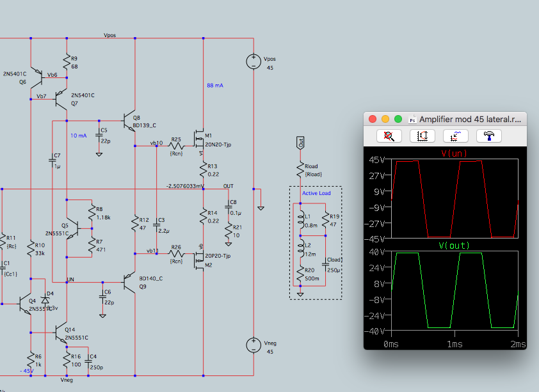Select the R13 0.22 resistor symbol
The image size is (539, 392).
point(203,170)
